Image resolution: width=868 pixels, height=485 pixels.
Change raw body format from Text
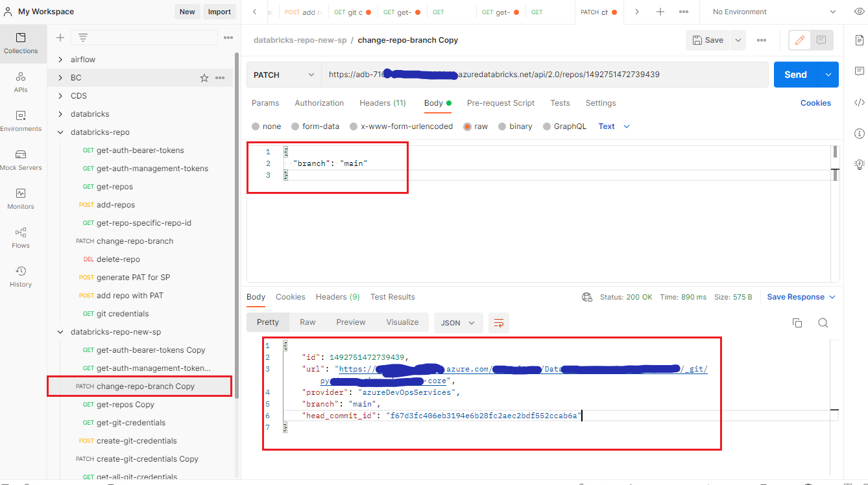click(x=614, y=126)
